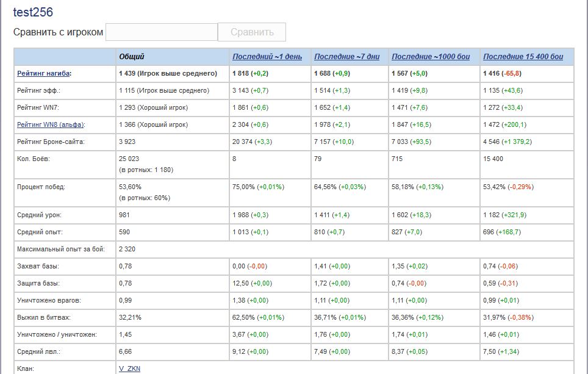Click the 'Выжил в битвах:' row label
The width and height of the screenshot is (588, 374).
point(43,317)
